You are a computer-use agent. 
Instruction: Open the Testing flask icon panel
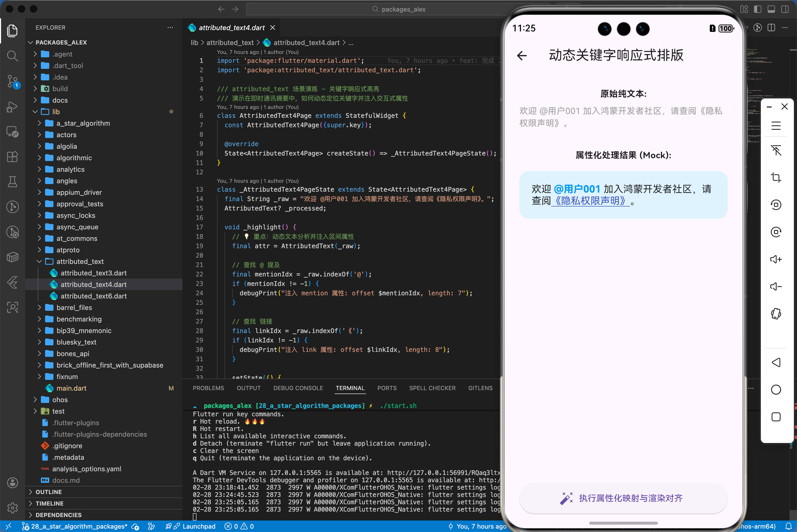tap(13, 181)
